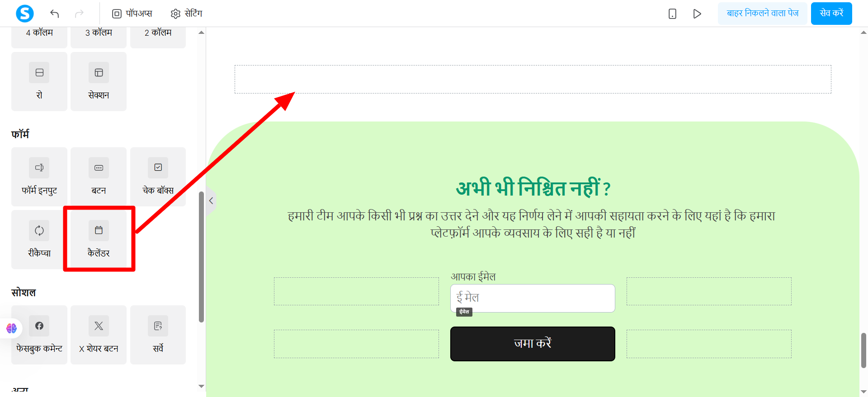Choose the फॉर्म इनपुट element
This screenshot has width=868, height=397.
[39, 177]
